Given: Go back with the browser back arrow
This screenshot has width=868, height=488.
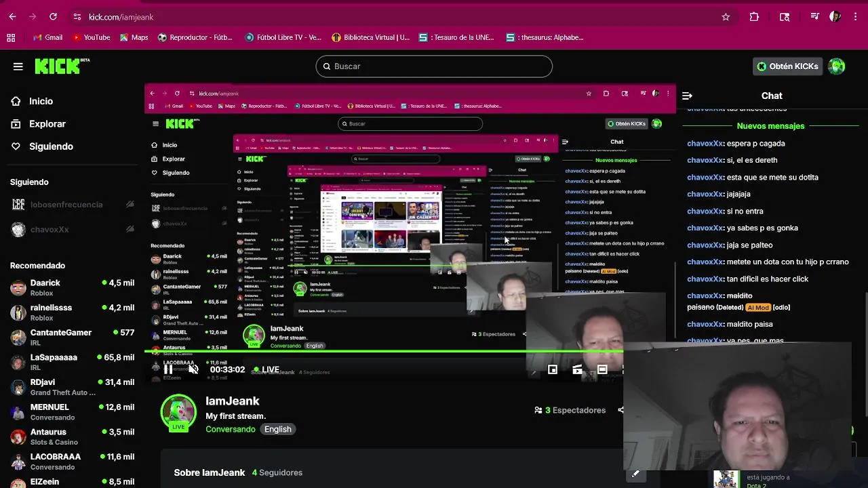Looking at the screenshot, I should (12, 17).
